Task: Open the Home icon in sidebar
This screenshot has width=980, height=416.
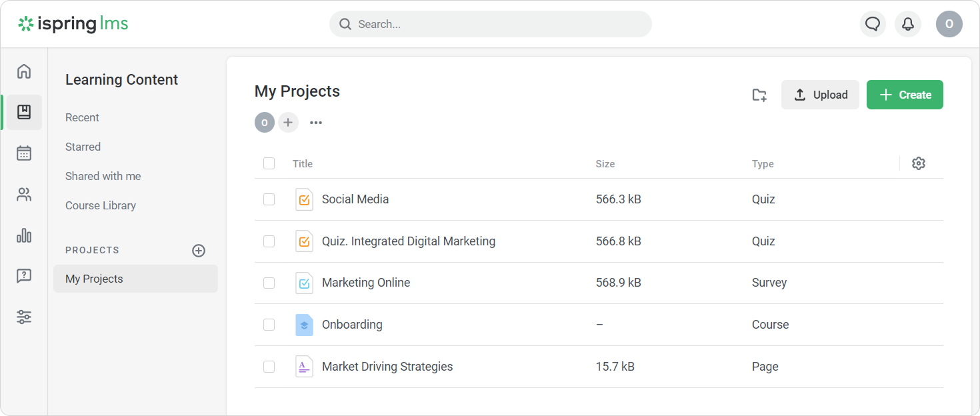Action: click(24, 71)
